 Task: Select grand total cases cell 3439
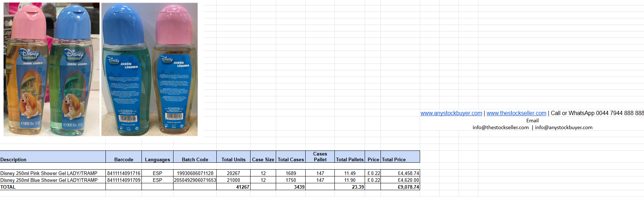click(x=291, y=187)
